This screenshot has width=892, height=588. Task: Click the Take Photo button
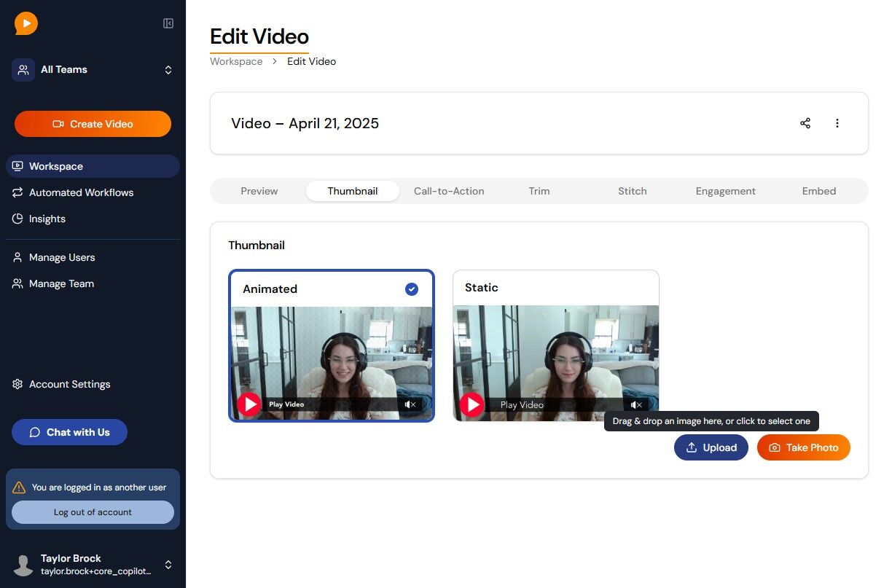pos(804,447)
